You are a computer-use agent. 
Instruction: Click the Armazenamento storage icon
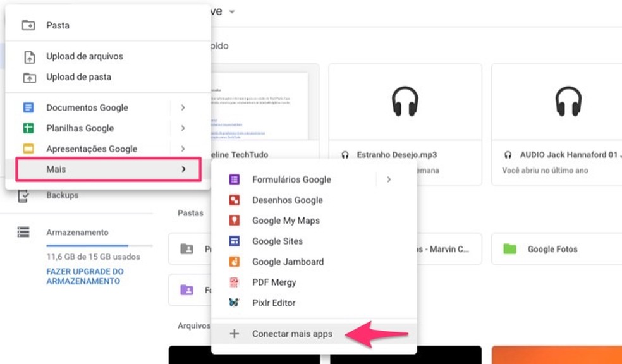(x=23, y=232)
